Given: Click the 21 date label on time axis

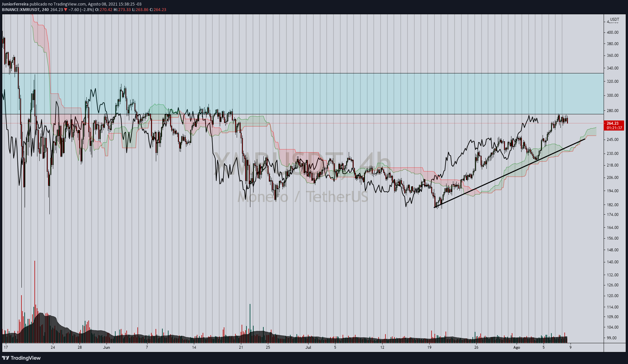Looking at the screenshot, I should click(x=241, y=347).
